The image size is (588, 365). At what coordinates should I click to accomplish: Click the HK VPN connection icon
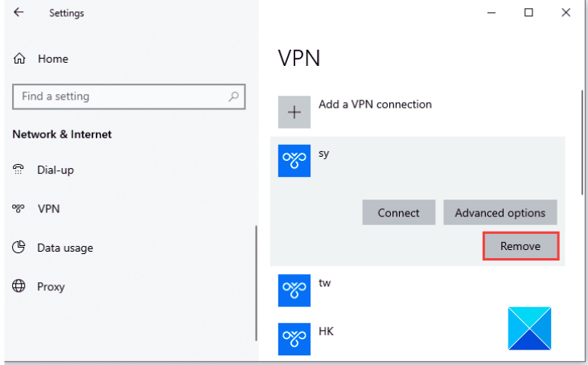coord(294,338)
